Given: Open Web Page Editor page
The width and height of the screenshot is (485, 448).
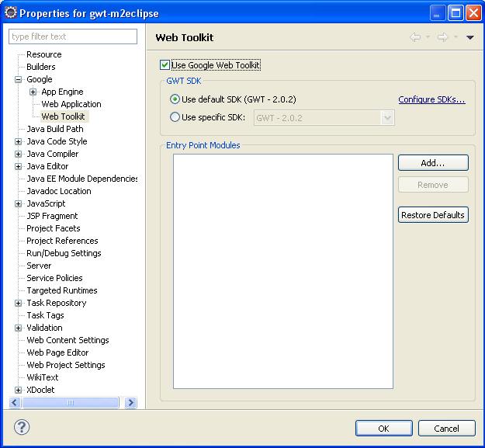Looking at the screenshot, I should (57, 352).
